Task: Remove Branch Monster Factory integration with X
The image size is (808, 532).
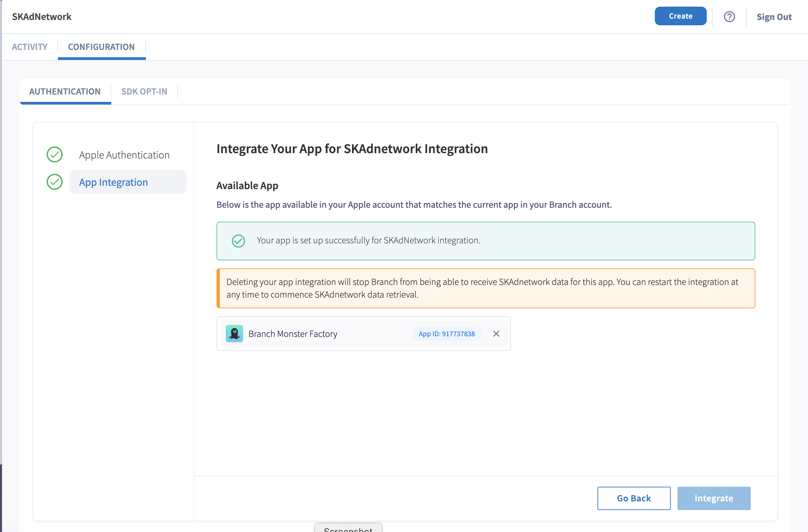Action: point(496,334)
